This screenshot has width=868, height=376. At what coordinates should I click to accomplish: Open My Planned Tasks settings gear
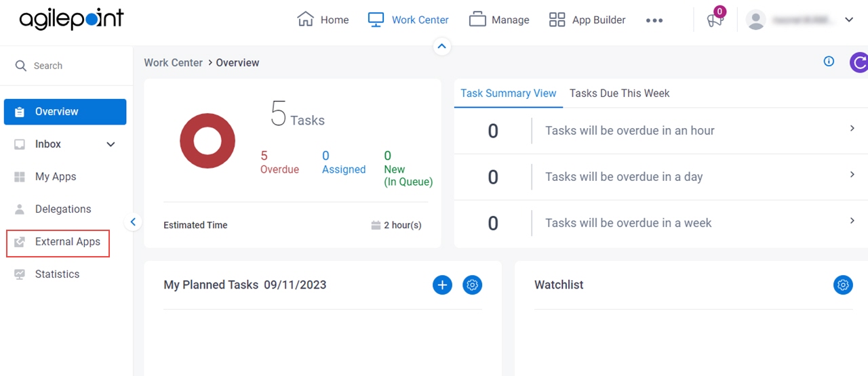tap(473, 285)
